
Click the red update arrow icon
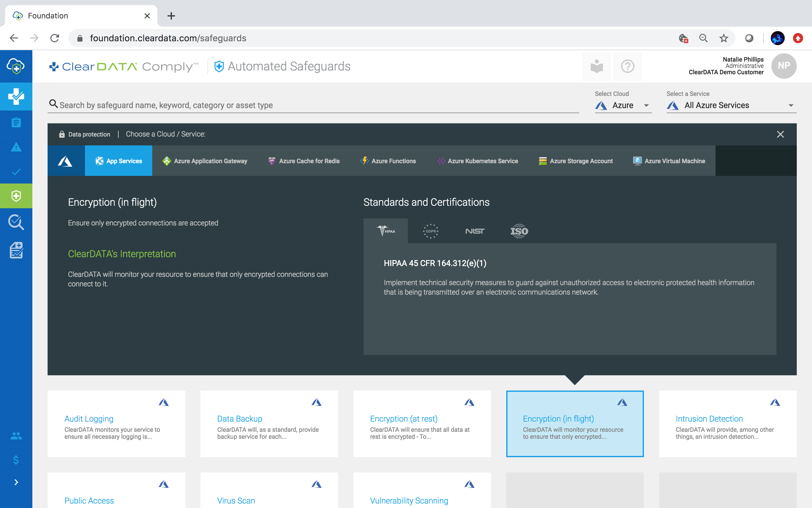click(x=798, y=38)
